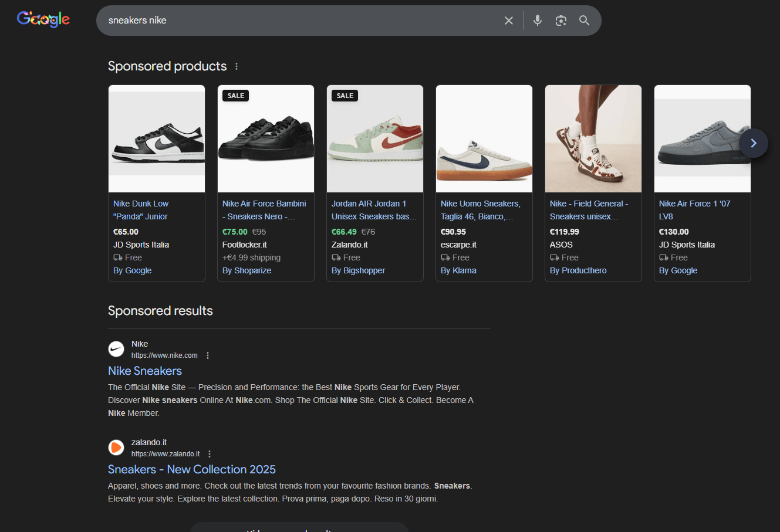Screen dimensions: 780x532
Task: Click zalando.it site name in result
Action: click(149, 442)
